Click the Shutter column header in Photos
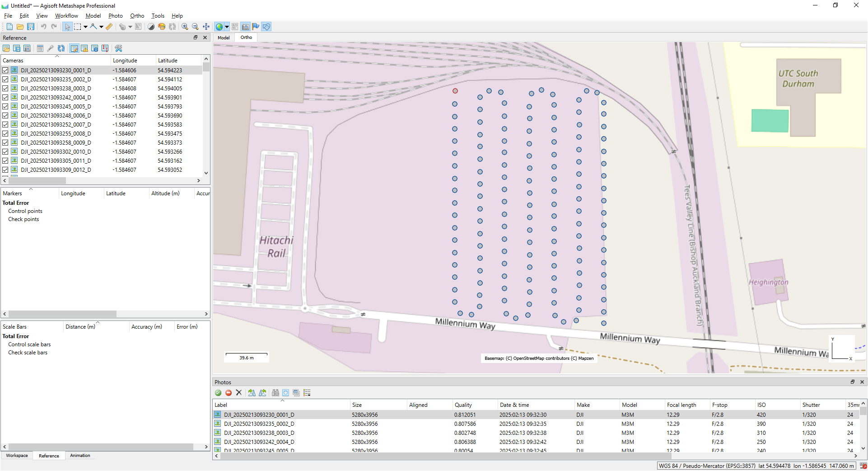Screen dimensions: 868x471 click(823, 405)
